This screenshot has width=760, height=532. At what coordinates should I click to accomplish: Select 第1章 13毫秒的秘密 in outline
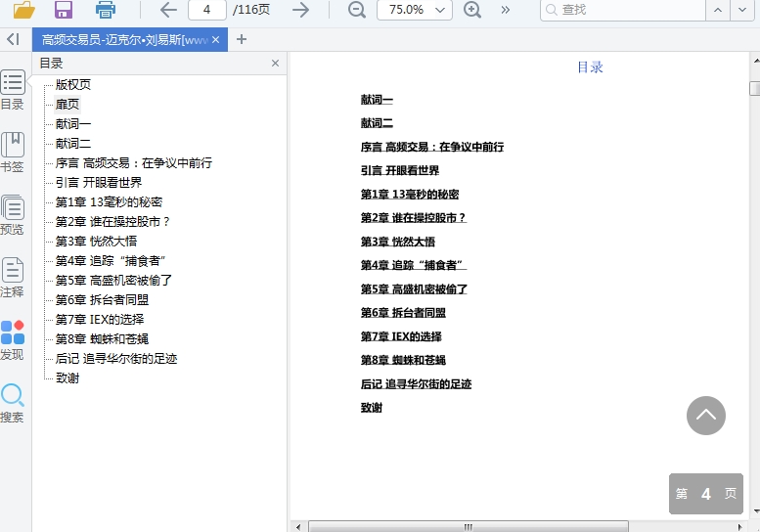[109, 202]
